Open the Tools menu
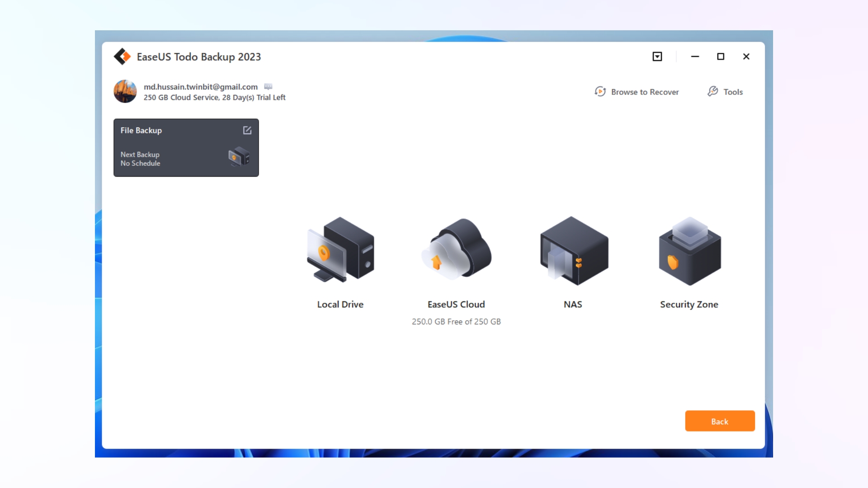 tap(725, 92)
